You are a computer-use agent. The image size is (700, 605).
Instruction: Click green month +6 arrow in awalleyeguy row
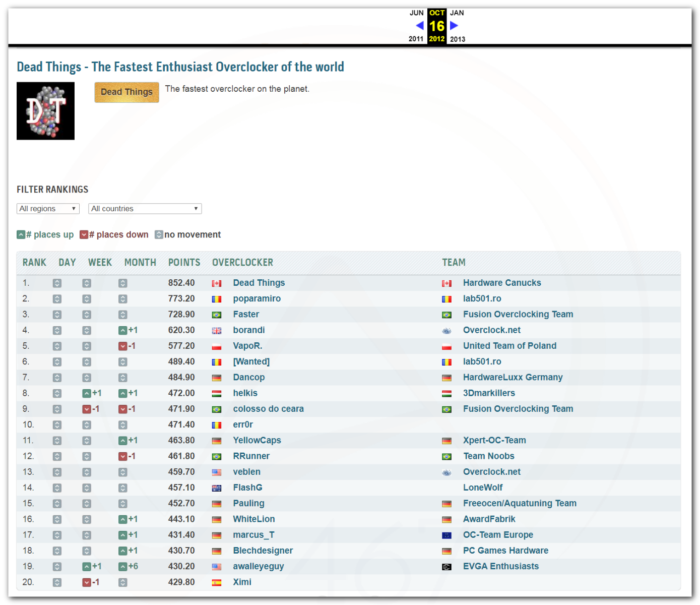click(123, 567)
